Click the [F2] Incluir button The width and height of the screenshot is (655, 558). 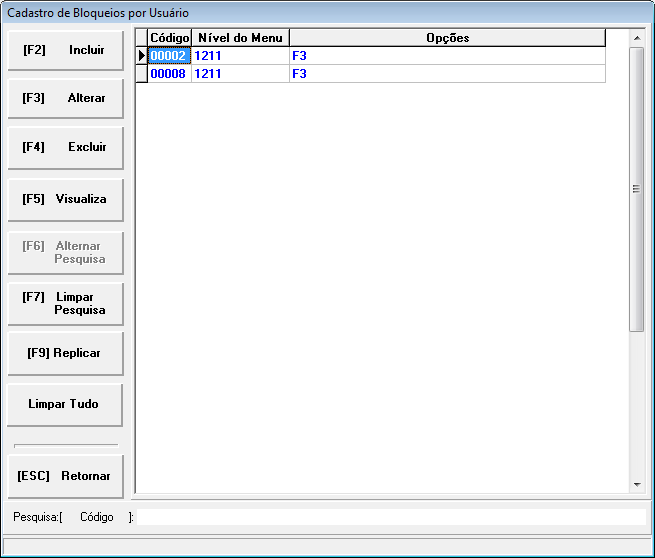[65, 50]
